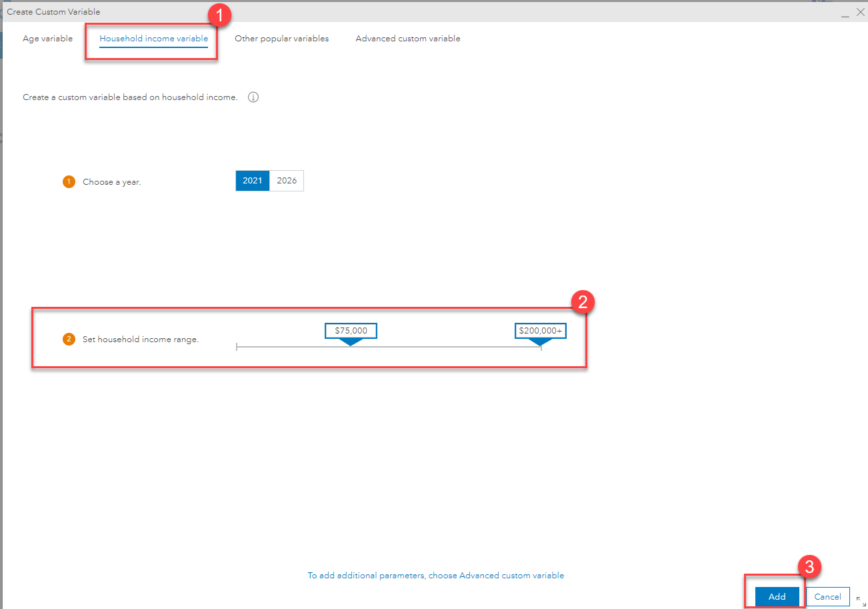This screenshot has width=868, height=609.
Task: Select the Household income variable tab
Action: 153,39
